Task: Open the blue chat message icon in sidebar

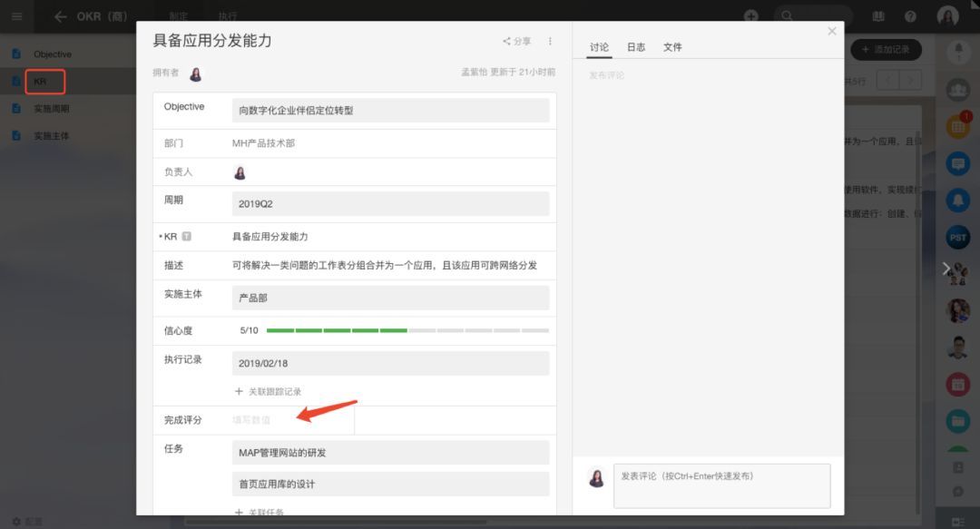Action: click(958, 163)
